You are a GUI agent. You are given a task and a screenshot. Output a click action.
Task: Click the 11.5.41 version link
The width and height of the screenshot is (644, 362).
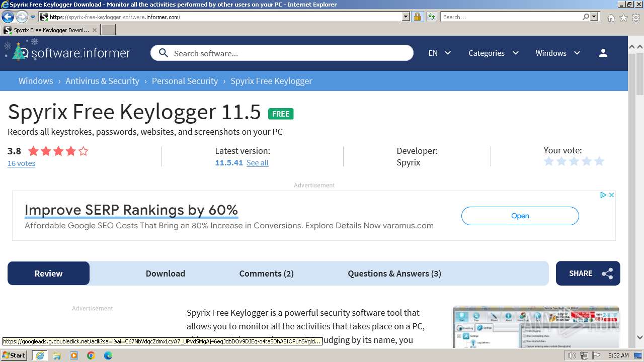pos(229,162)
